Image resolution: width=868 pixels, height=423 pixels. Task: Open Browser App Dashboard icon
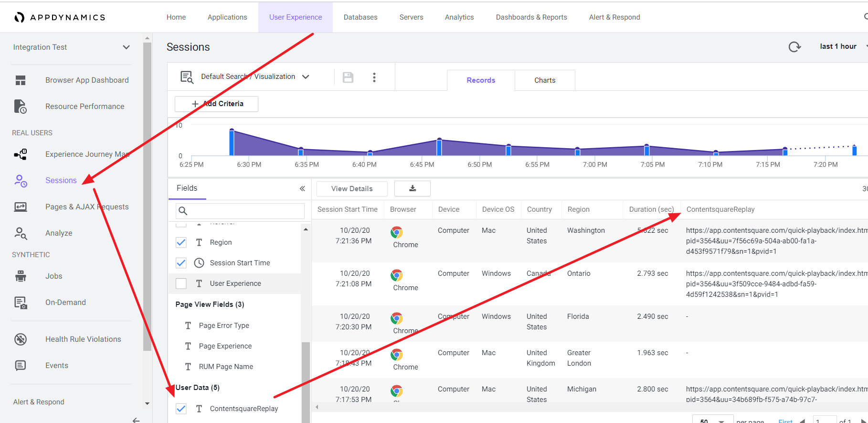(21, 80)
